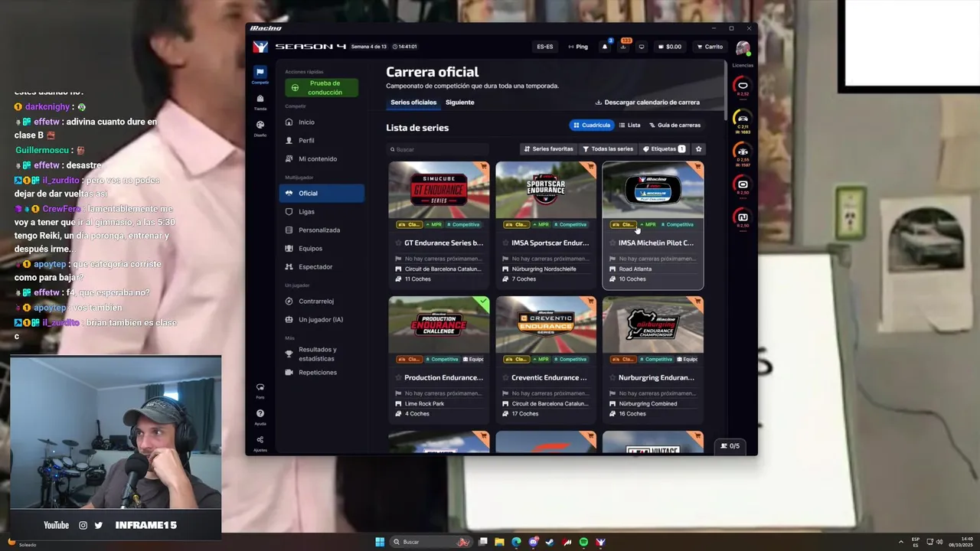Open the 0/5 team counter panel
This screenshot has height=551, width=980.
(x=730, y=445)
